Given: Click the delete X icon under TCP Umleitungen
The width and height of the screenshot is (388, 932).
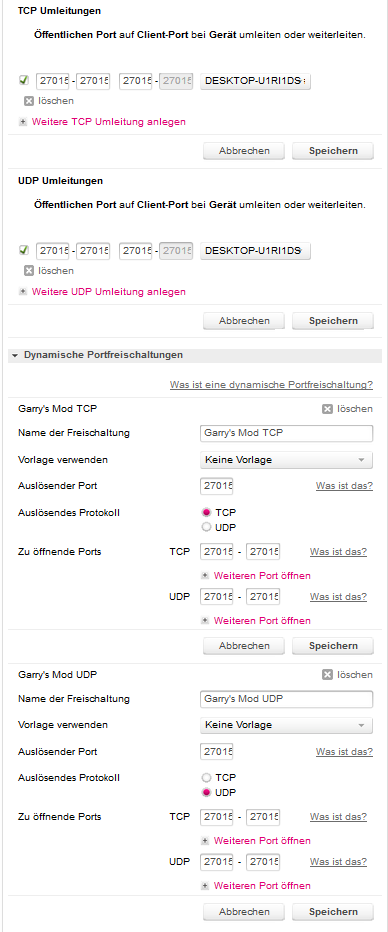Looking at the screenshot, I should point(29,100).
